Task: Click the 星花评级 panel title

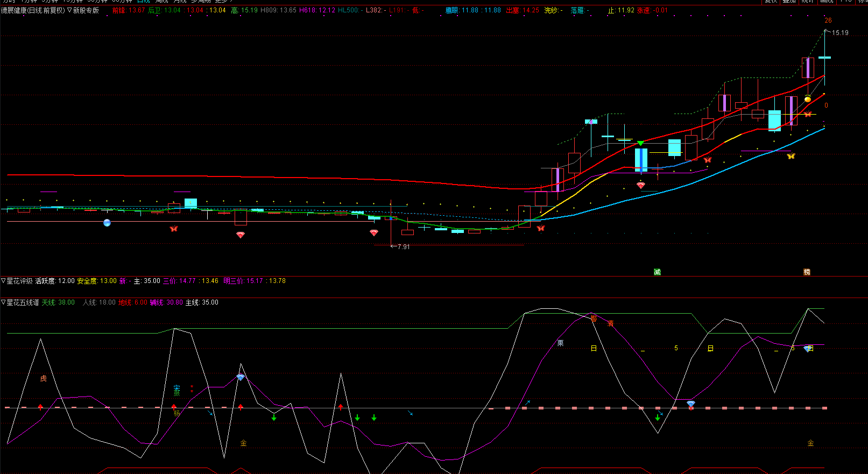Action: (19, 281)
